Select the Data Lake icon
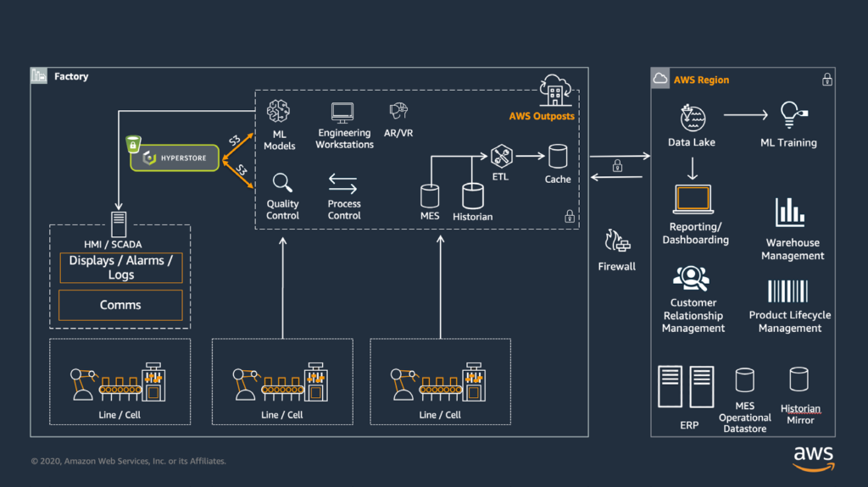This screenshot has width=868, height=487. [x=692, y=118]
